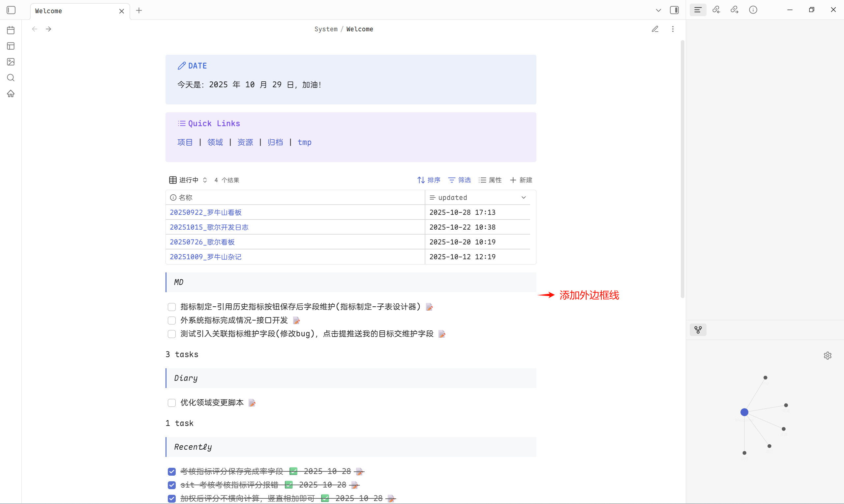Screen dimensions: 844x504
Task: Open the updated column dropdown arrow
Action: click(524, 198)
